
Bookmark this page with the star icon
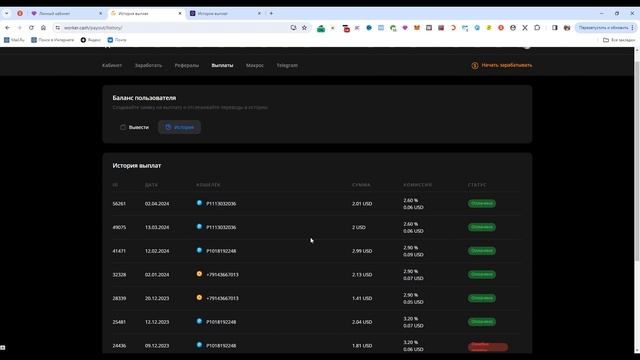coord(304,28)
